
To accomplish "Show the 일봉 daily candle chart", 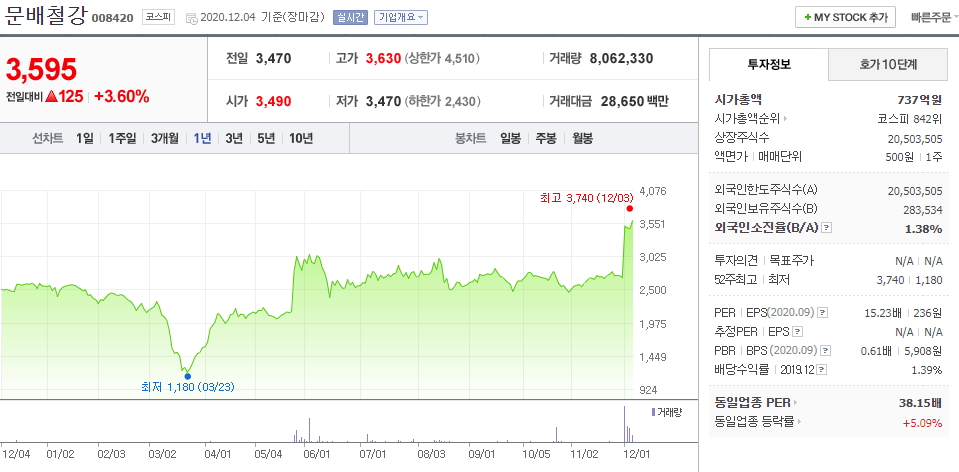I will point(510,138).
